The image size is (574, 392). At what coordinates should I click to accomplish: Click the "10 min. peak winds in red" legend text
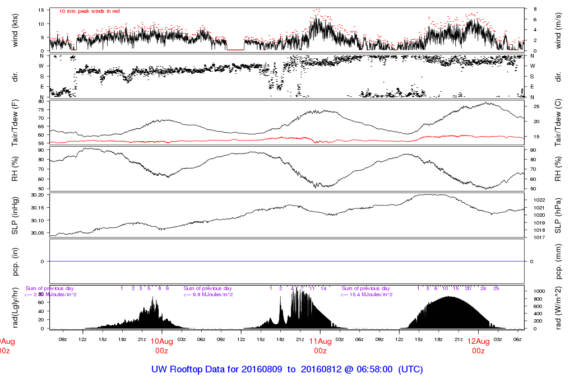[x=89, y=11]
